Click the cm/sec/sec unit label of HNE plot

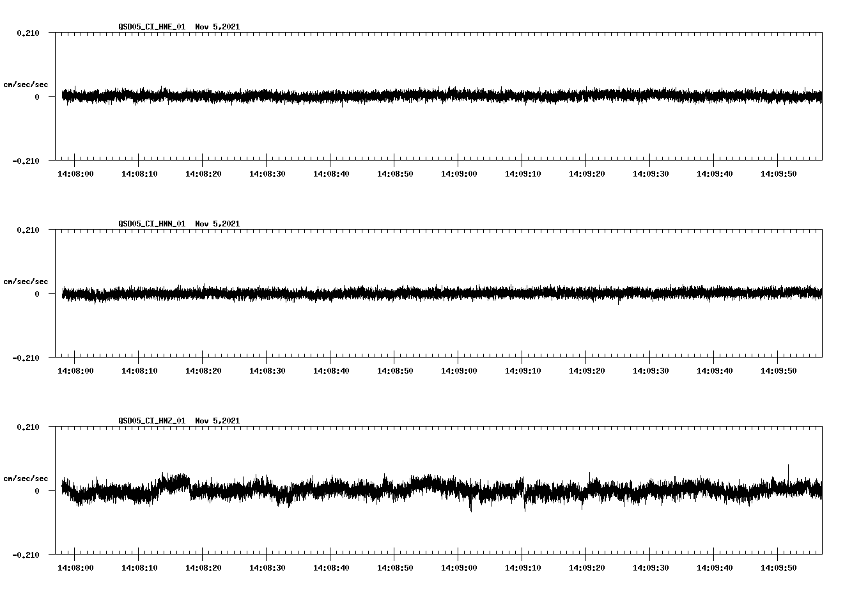tap(26, 84)
